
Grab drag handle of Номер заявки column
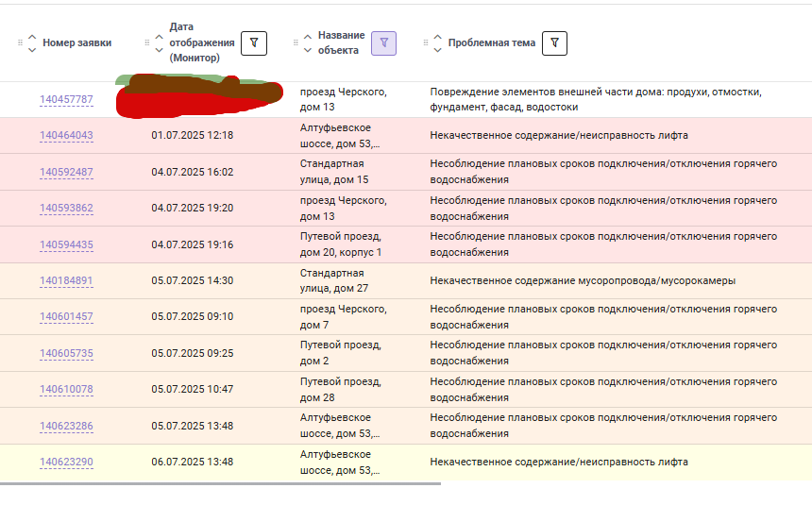click(20, 43)
